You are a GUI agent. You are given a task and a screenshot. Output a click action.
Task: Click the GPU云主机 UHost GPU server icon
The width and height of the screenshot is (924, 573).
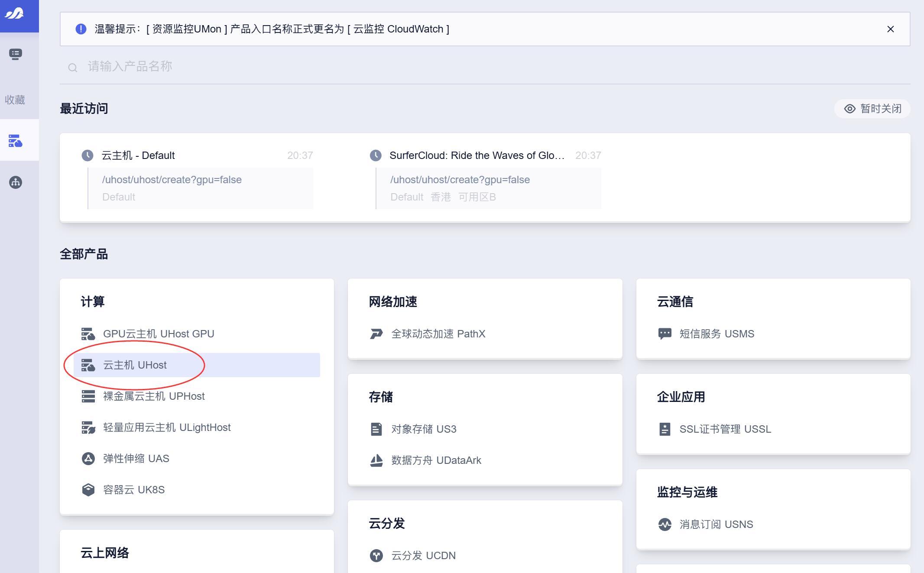[87, 333]
